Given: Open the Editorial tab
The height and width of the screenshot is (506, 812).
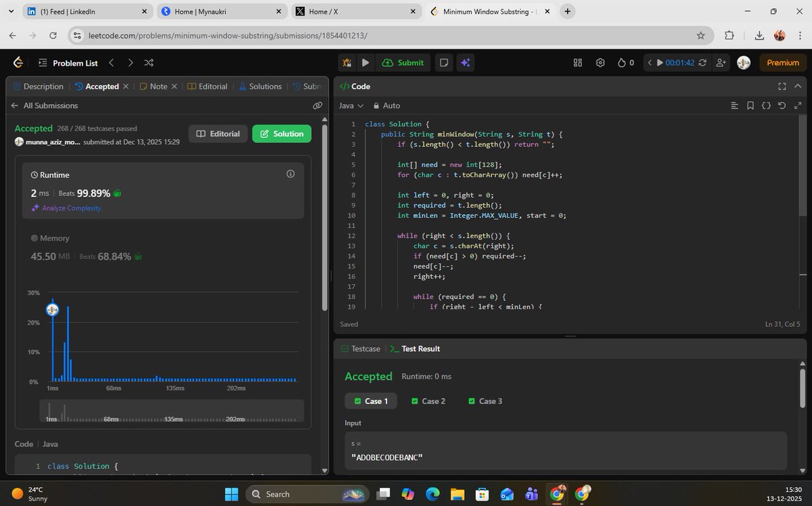Looking at the screenshot, I should pyautogui.click(x=208, y=86).
